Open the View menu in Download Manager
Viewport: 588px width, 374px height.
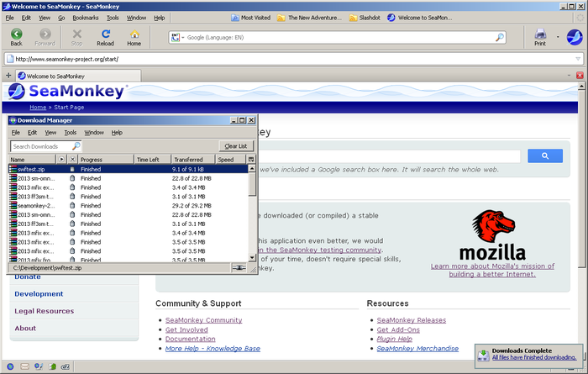click(x=50, y=133)
